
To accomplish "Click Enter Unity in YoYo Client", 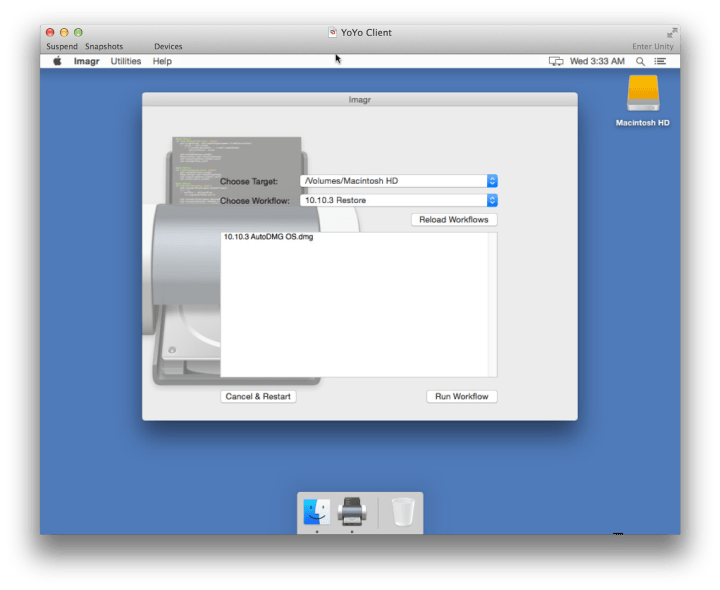I will (x=652, y=46).
